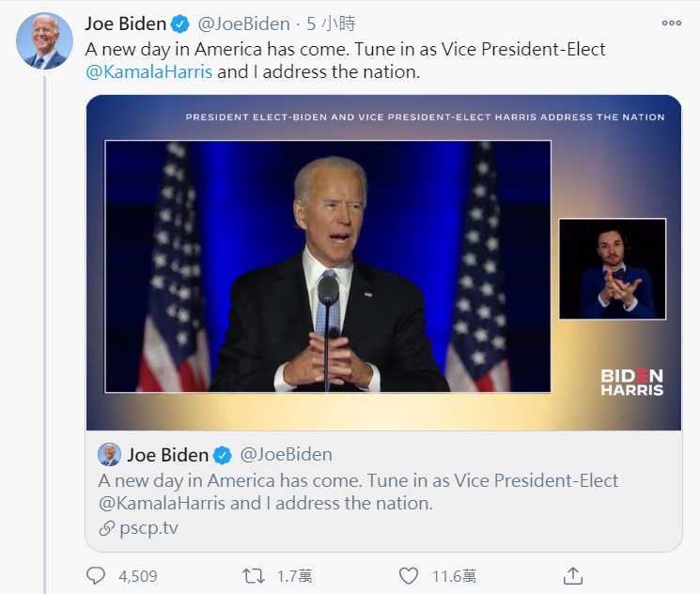Click the 4,509 reply count

137,576
